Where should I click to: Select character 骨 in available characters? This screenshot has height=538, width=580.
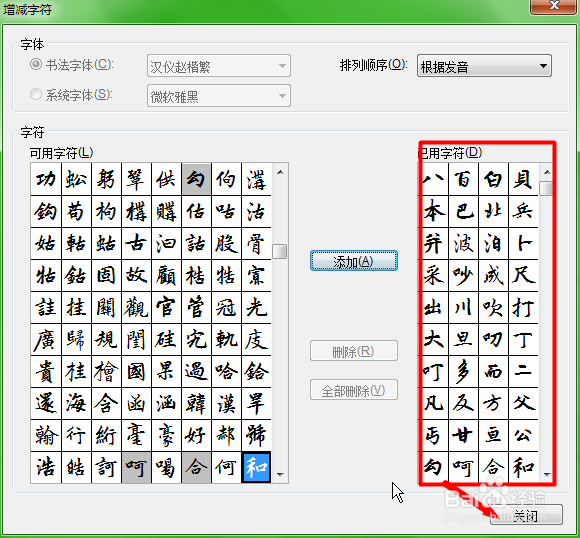tap(256, 243)
